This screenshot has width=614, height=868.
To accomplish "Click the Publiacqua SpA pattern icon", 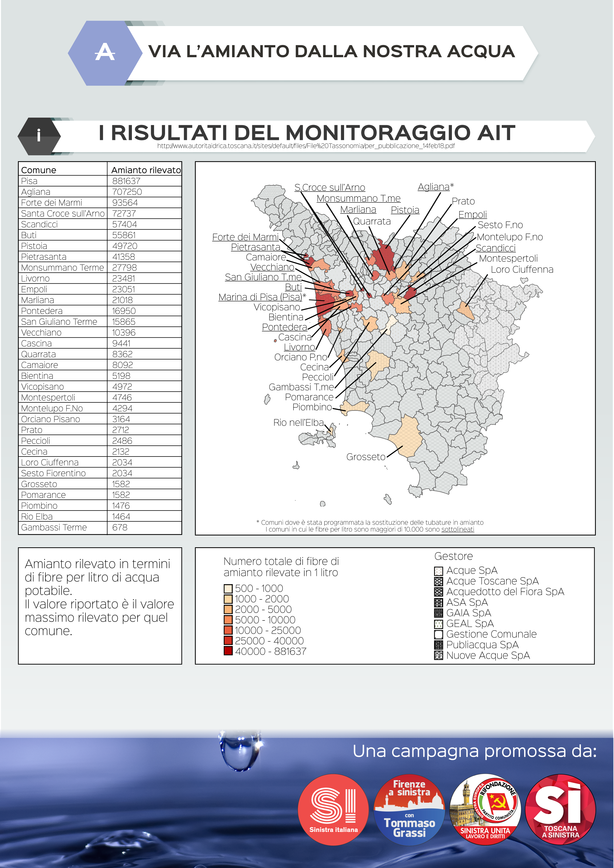I will pos(439,645).
